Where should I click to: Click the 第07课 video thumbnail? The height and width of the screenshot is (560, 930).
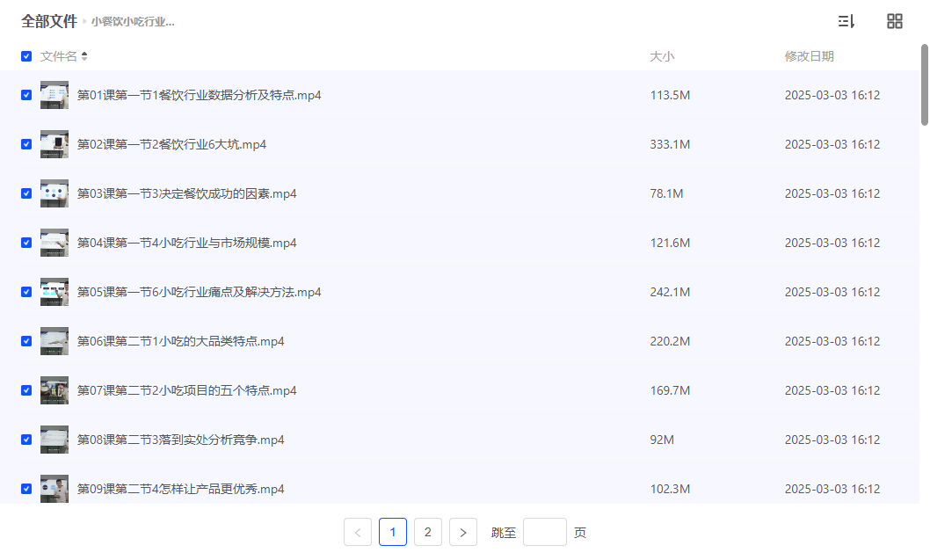[54, 389]
